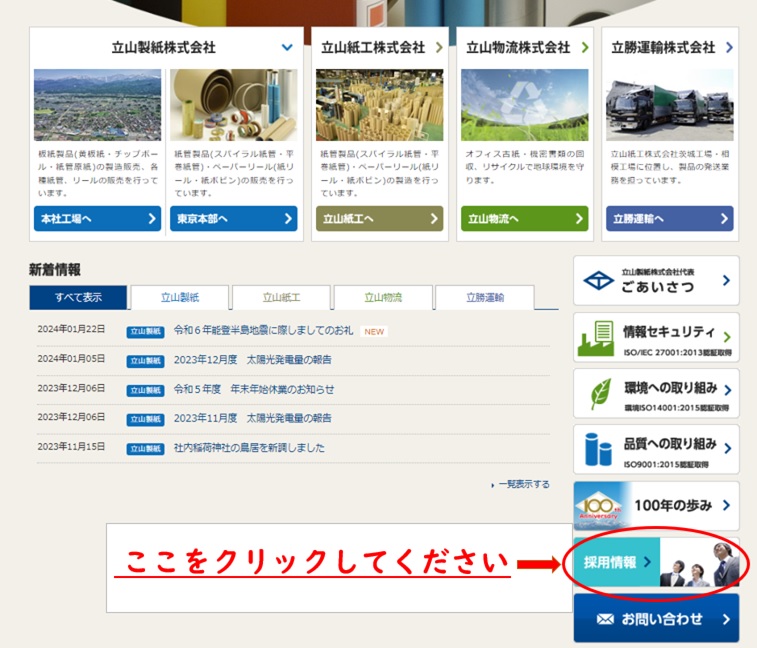This screenshot has height=648, width=757.
Task: Click the 採用情報 recruitment banner
Action: 657,562
